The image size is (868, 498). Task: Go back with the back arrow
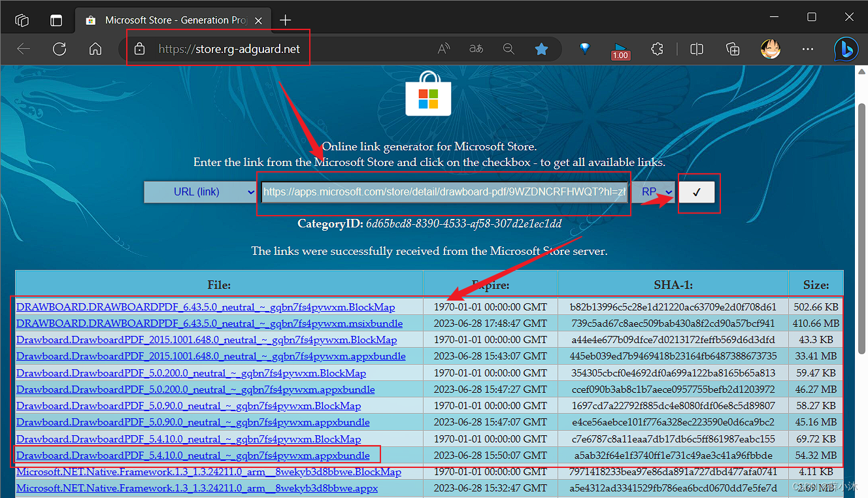point(24,49)
